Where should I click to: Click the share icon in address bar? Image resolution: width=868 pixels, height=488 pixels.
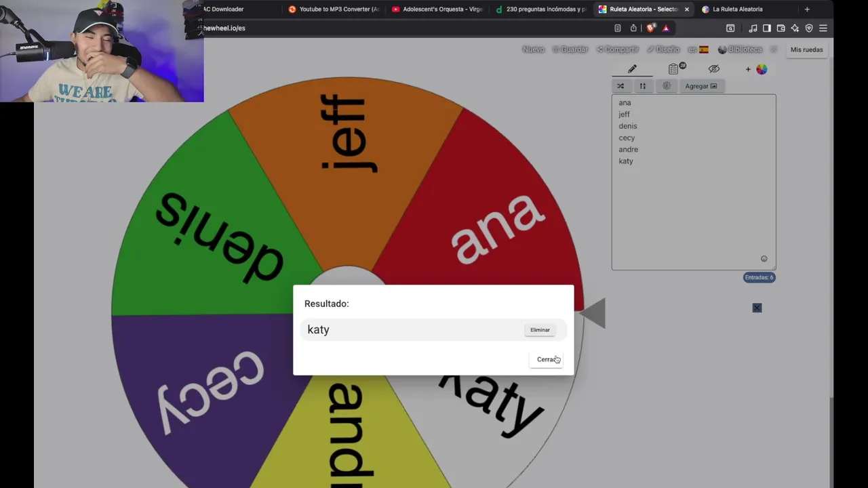point(633,28)
